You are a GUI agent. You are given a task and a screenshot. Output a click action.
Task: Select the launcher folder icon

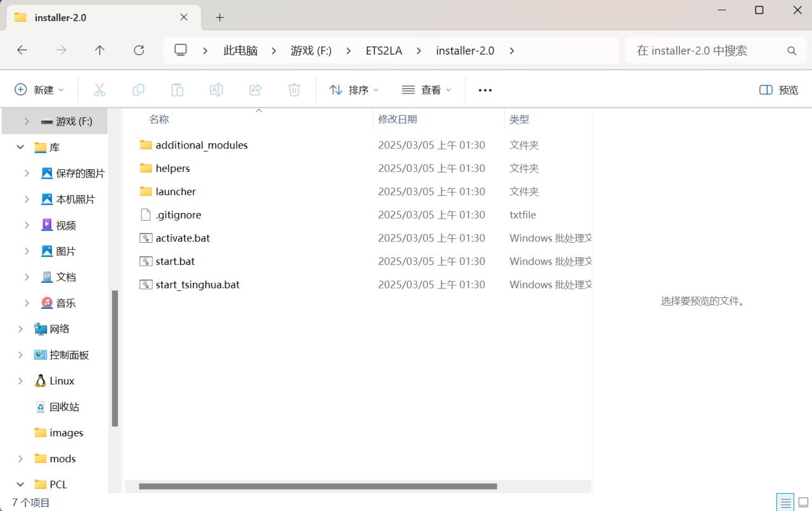pos(146,191)
